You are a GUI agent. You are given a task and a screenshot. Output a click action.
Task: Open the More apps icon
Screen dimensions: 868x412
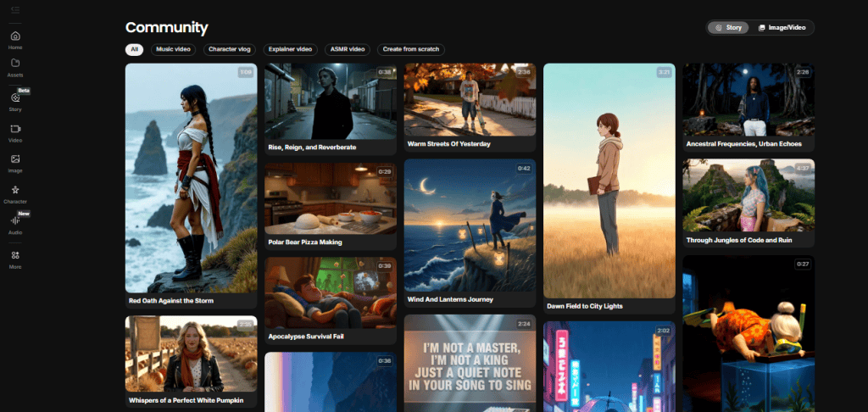(x=15, y=256)
